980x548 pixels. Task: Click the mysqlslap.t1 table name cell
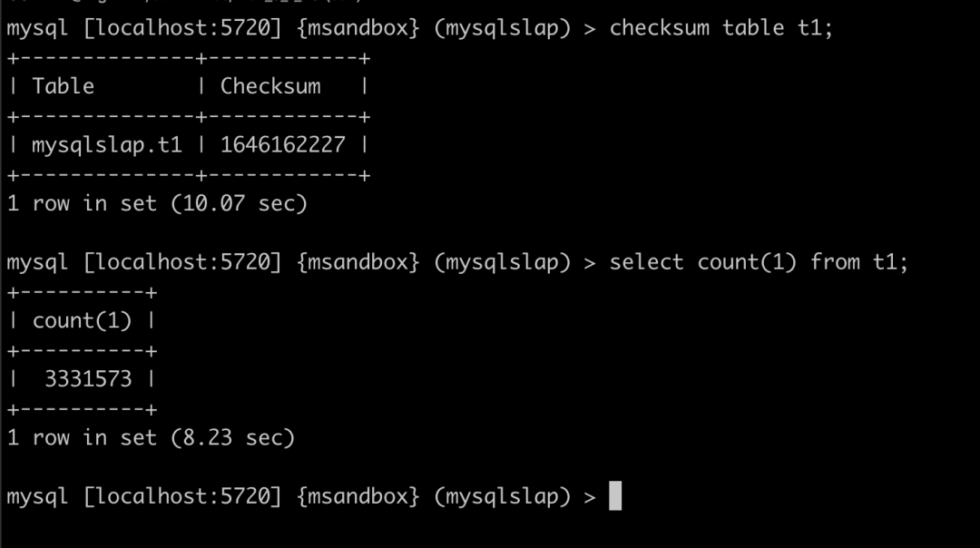[107, 145]
